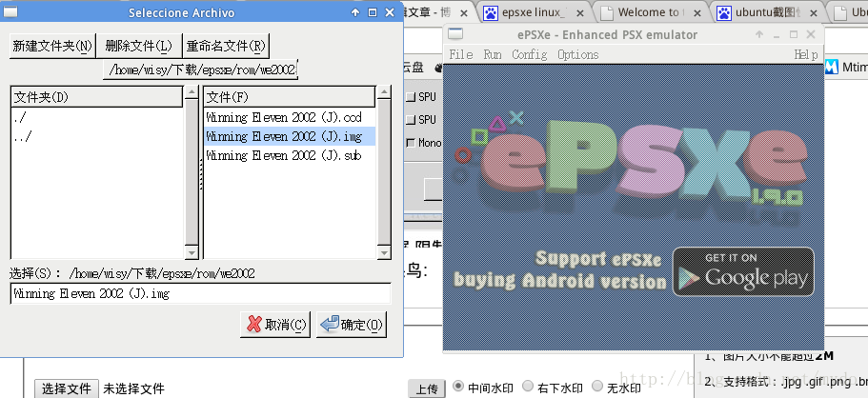Click the 取消(C) cancel button

[275, 325]
